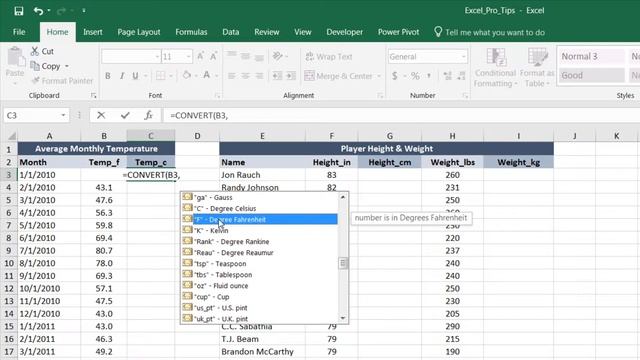Open Merge & Center dropdown arrow
This screenshot has height=360, width=640.
pos(378,76)
